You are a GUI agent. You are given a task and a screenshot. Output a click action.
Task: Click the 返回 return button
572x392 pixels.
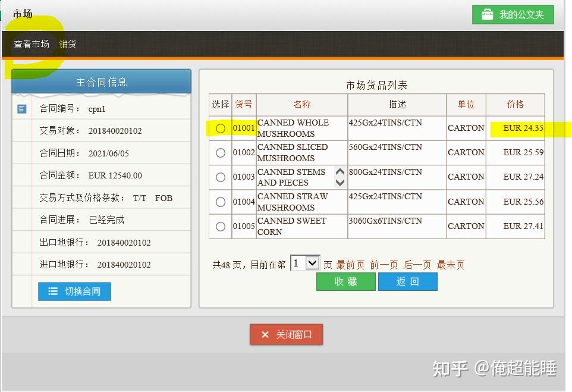[x=408, y=281]
